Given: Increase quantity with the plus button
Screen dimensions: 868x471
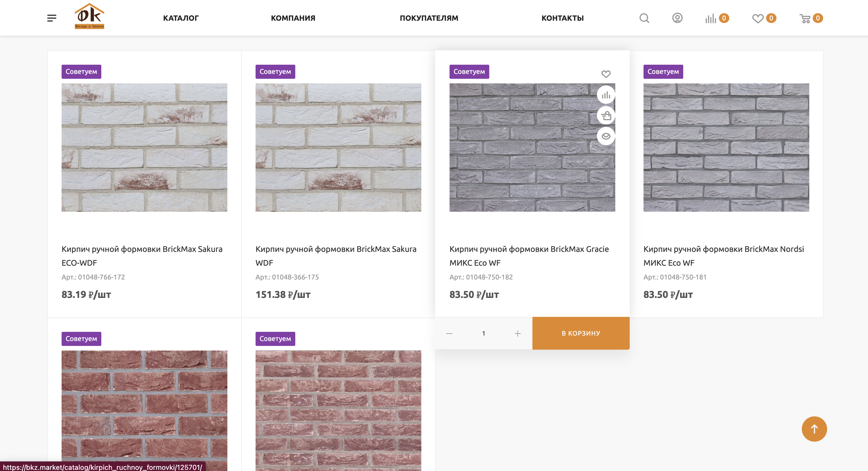Looking at the screenshot, I should (517, 333).
